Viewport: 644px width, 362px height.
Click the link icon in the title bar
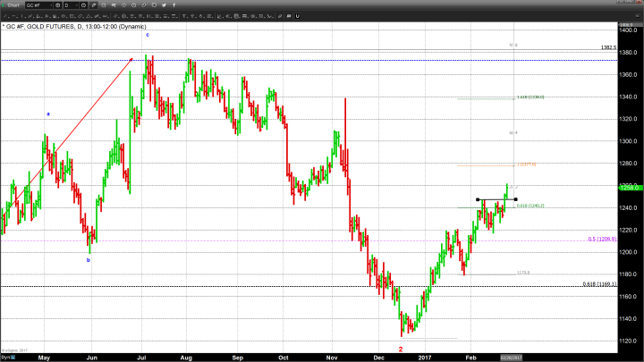pos(144,5)
